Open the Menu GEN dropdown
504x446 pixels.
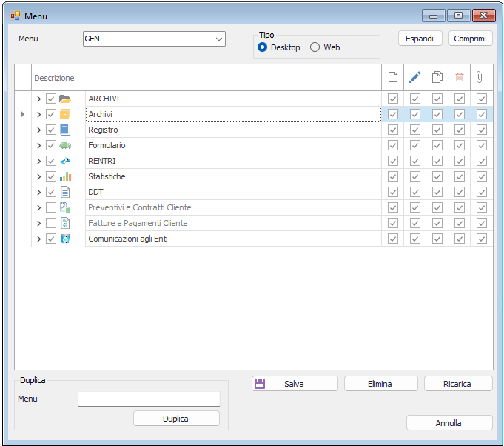click(x=218, y=39)
